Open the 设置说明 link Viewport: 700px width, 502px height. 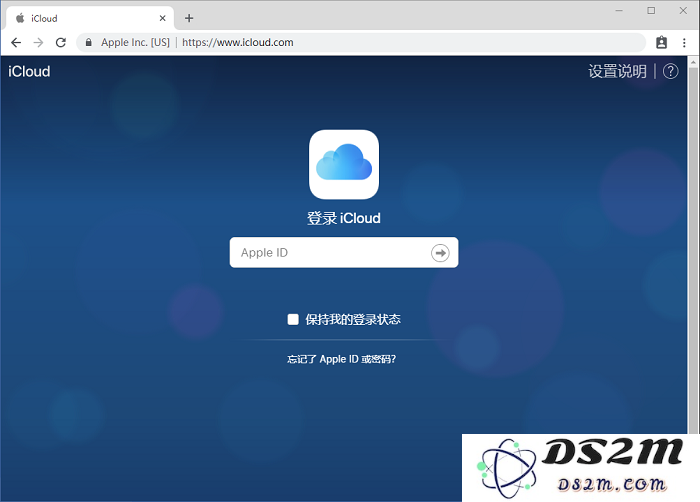click(x=617, y=71)
